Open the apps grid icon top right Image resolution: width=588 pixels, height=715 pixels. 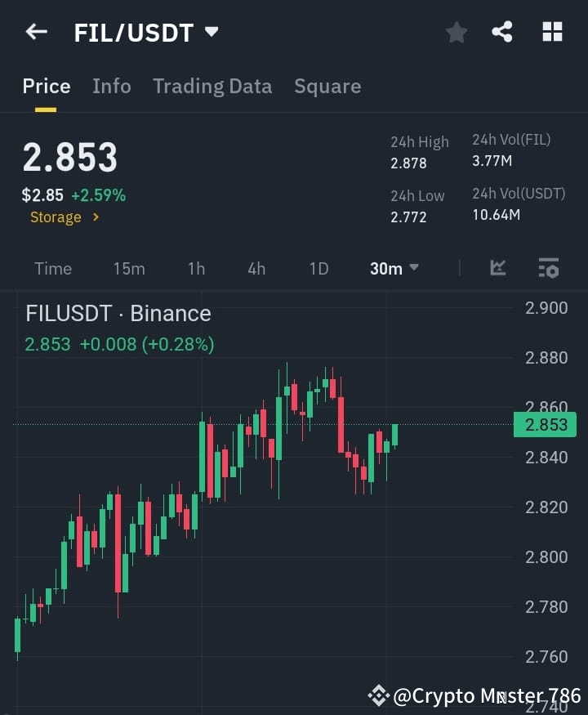(x=552, y=32)
